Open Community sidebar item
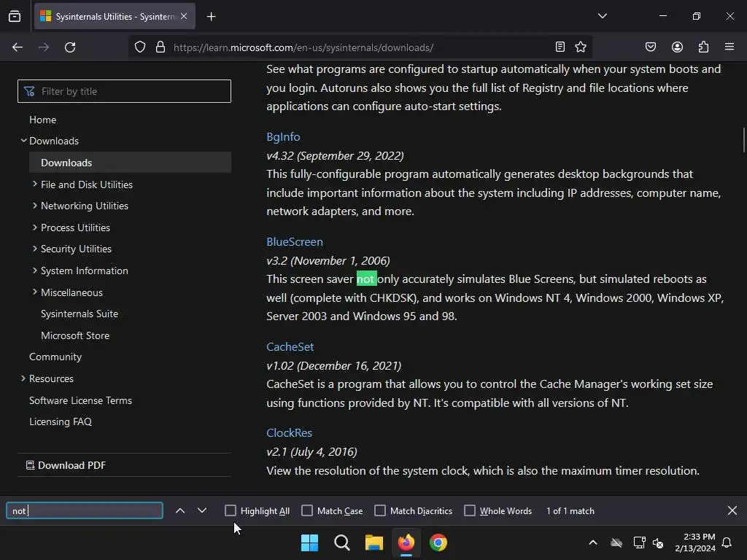The image size is (747, 560). click(55, 357)
